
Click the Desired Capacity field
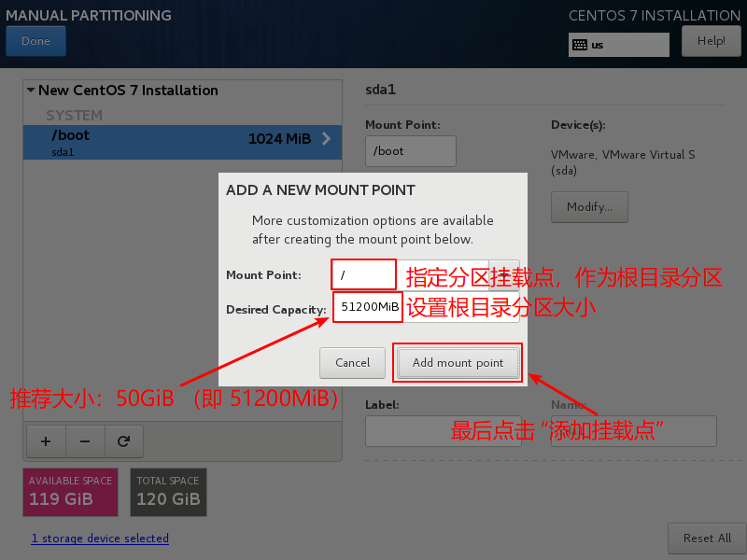[426, 307]
